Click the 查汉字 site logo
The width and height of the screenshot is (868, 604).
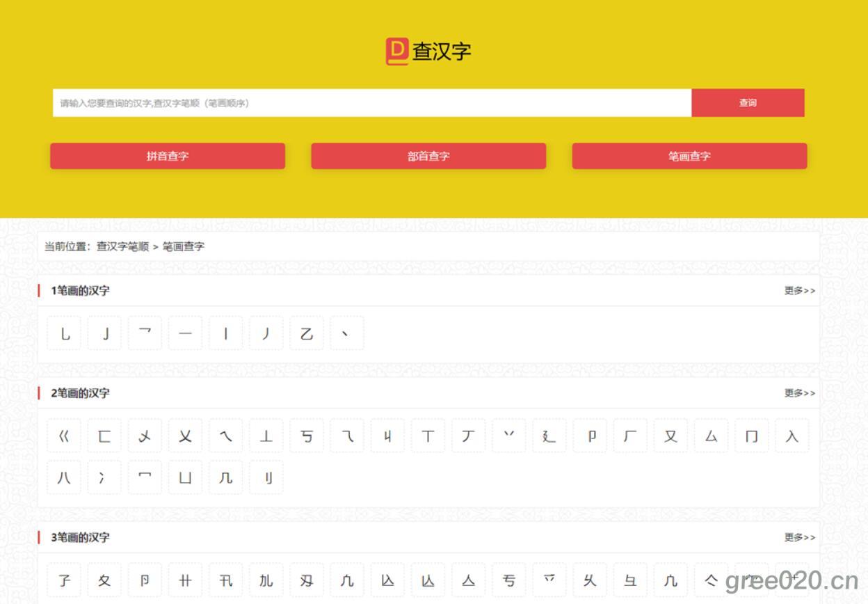(x=428, y=51)
